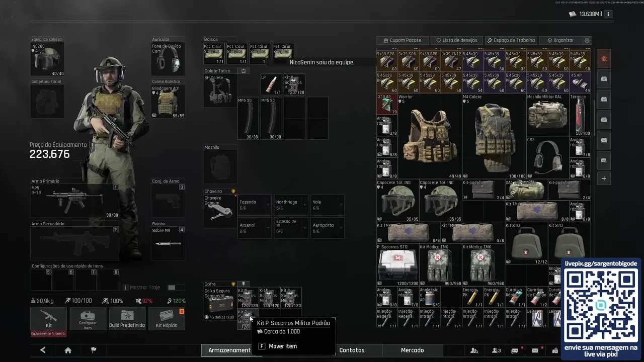
Task: Click the empty Mochila slot
Action: click(220, 167)
